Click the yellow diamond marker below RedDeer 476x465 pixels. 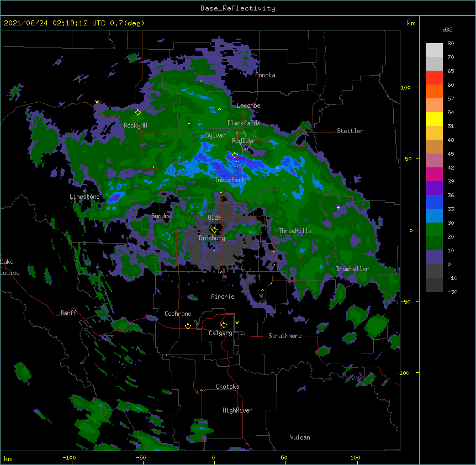235,155
